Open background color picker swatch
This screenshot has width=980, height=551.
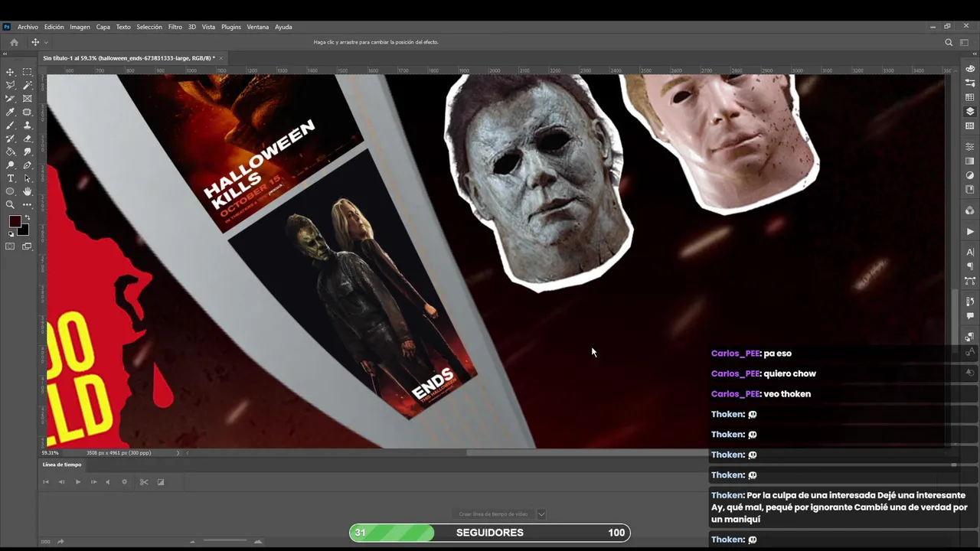tap(24, 230)
